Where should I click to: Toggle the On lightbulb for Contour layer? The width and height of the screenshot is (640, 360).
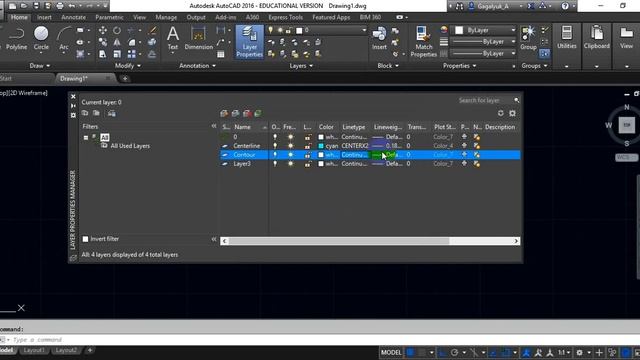point(275,155)
